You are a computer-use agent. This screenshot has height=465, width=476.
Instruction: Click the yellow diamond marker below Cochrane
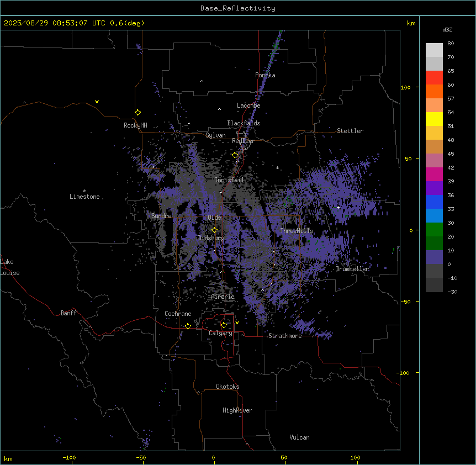pos(188,326)
